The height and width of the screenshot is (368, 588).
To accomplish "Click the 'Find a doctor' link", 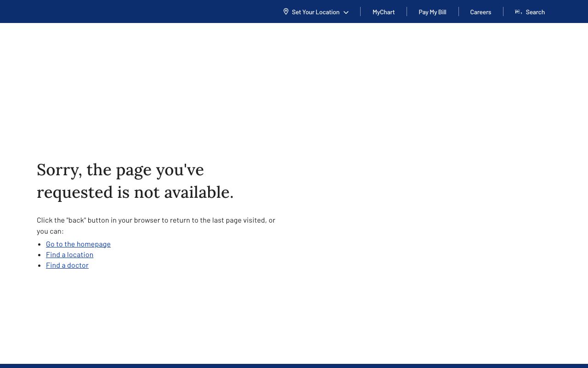I will pos(67,265).
